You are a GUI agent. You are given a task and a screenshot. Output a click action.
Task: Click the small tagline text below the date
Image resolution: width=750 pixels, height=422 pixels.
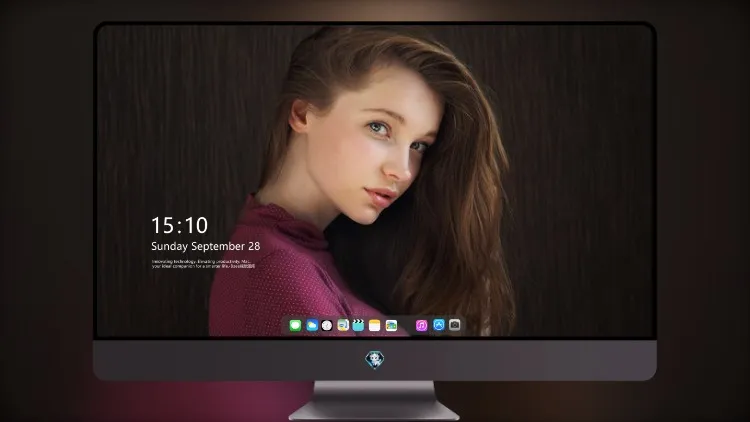pos(203,264)
